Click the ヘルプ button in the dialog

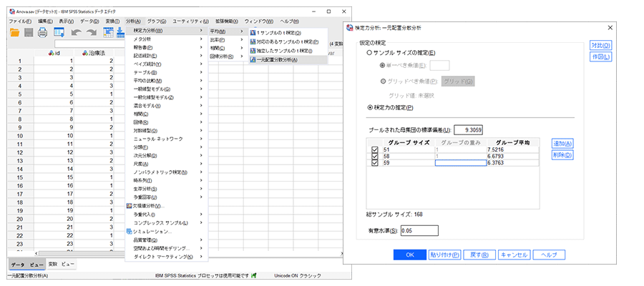[x=550, y=255]
